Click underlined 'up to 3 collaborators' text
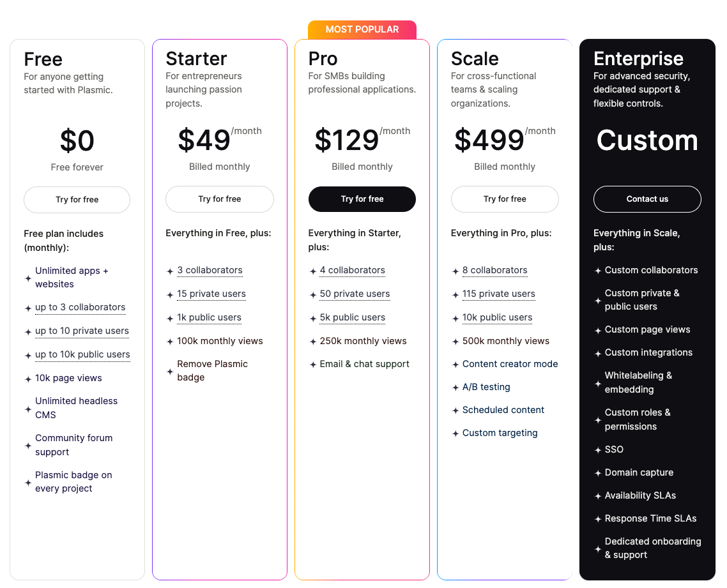 [x=80, y=307]
